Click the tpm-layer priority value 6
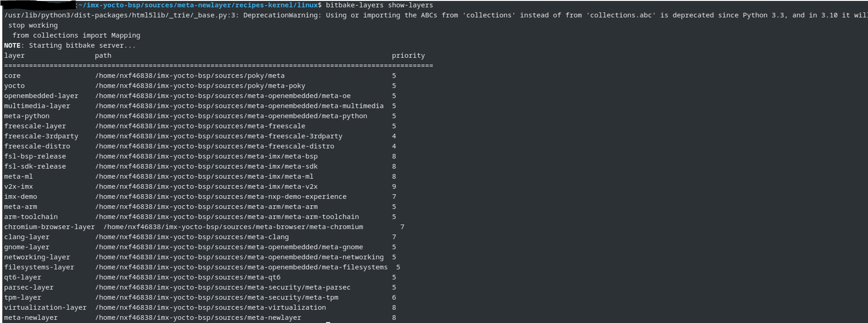 394,297
